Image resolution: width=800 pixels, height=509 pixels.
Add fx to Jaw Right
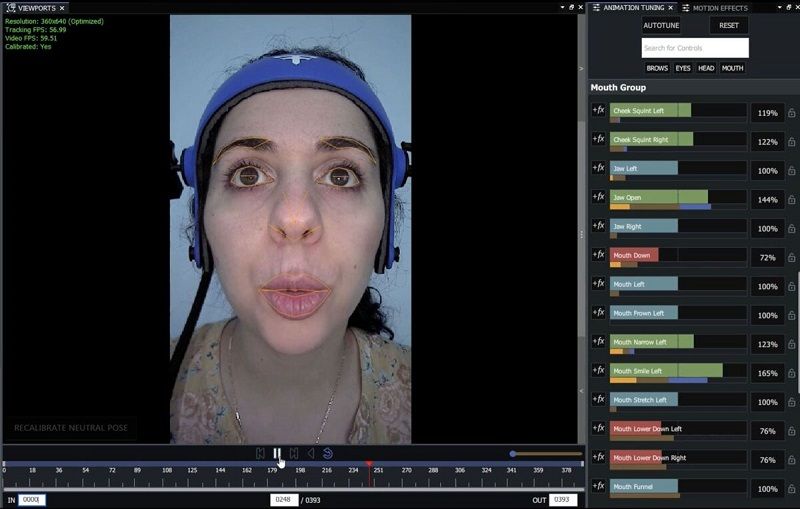(x=598, y=225)
